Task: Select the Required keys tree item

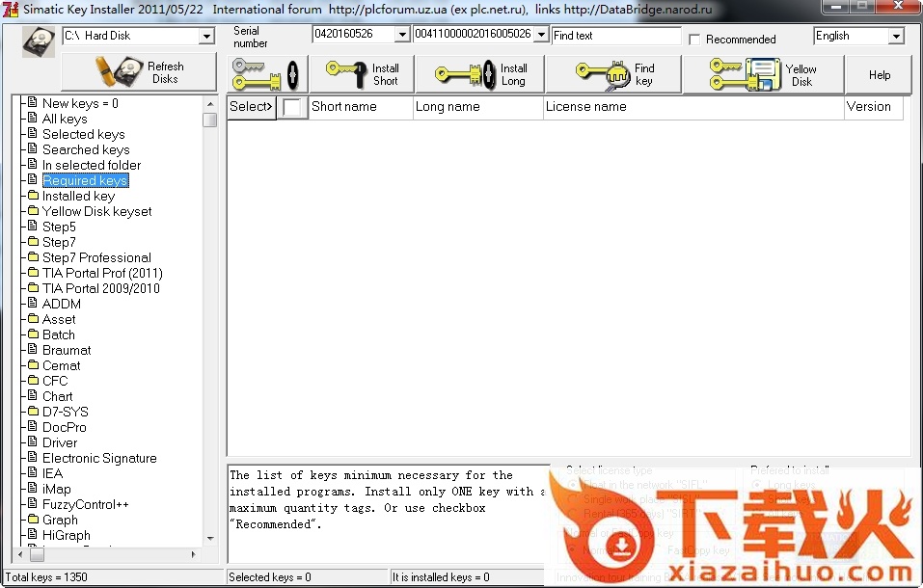Action: click(85, 180)
